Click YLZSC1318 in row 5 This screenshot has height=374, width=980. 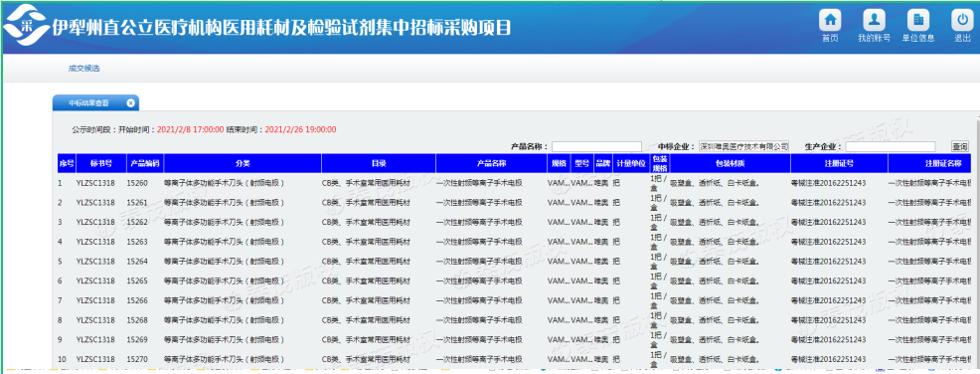click(x=95, y=262)
